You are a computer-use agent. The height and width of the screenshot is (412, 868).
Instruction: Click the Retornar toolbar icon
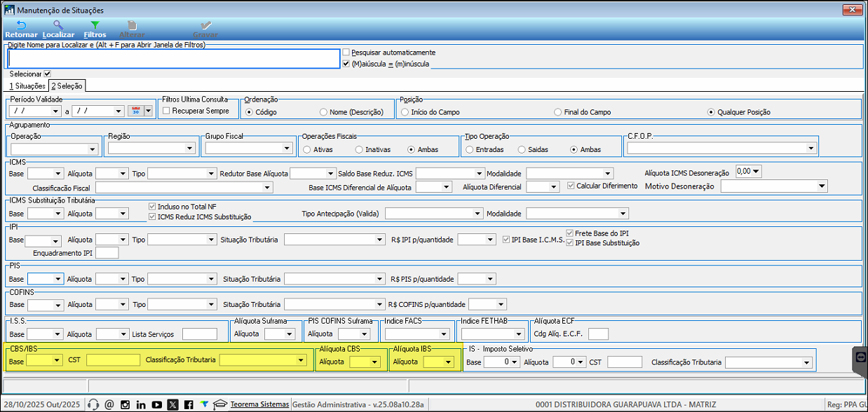pyautogui.click(x=20, y=25)
